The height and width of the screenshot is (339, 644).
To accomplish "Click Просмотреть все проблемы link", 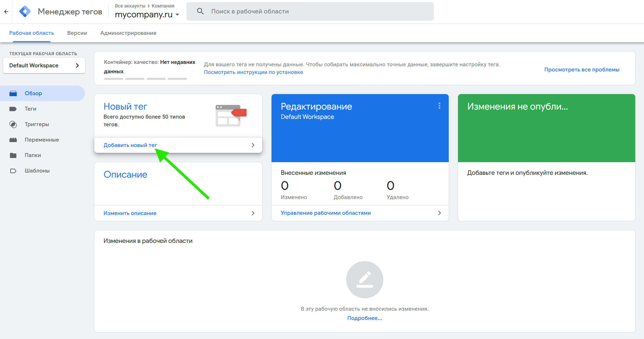I will [582, 70].
